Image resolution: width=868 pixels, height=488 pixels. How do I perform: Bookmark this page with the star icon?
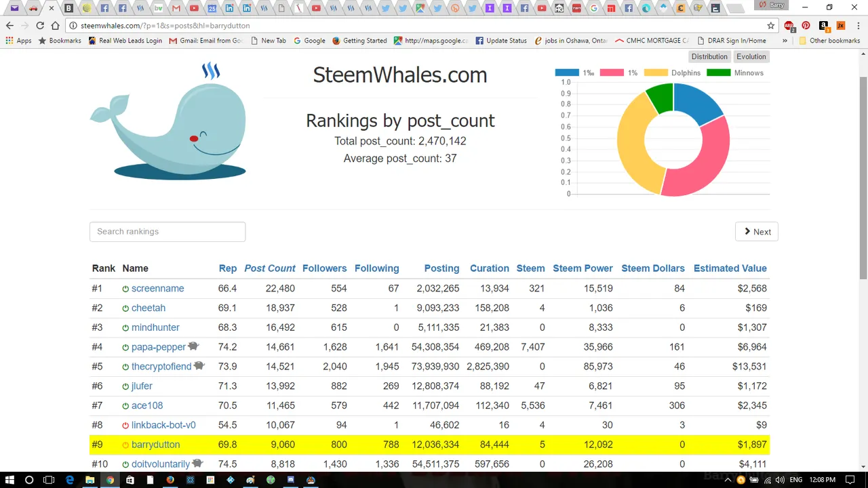click(771, 26)
